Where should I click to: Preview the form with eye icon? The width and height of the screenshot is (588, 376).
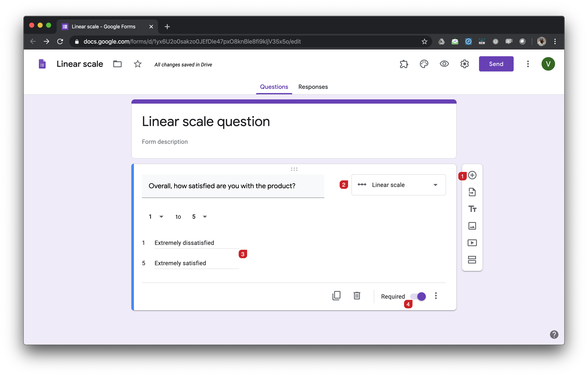click(444, 64)
